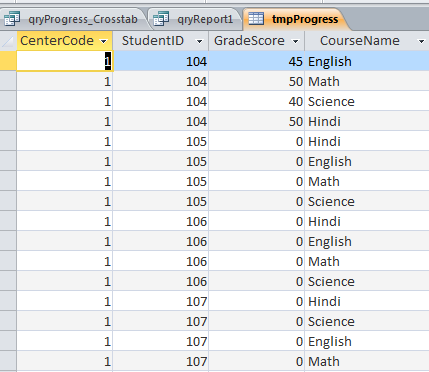Viewport: 429px width, 372px height.
Task: Open the StudentID column filter dropdown
Action: [x=199, y=41]
